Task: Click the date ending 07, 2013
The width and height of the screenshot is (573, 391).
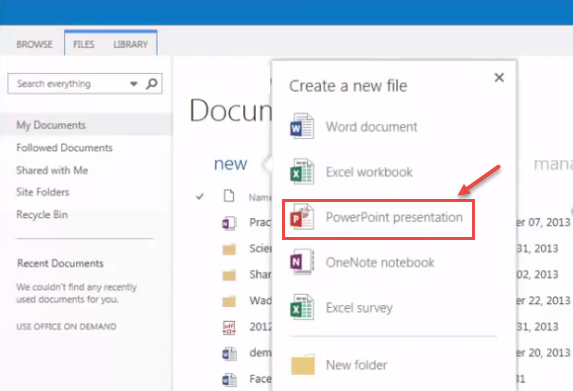Action: pyautogui.click(x=543, y=222)
